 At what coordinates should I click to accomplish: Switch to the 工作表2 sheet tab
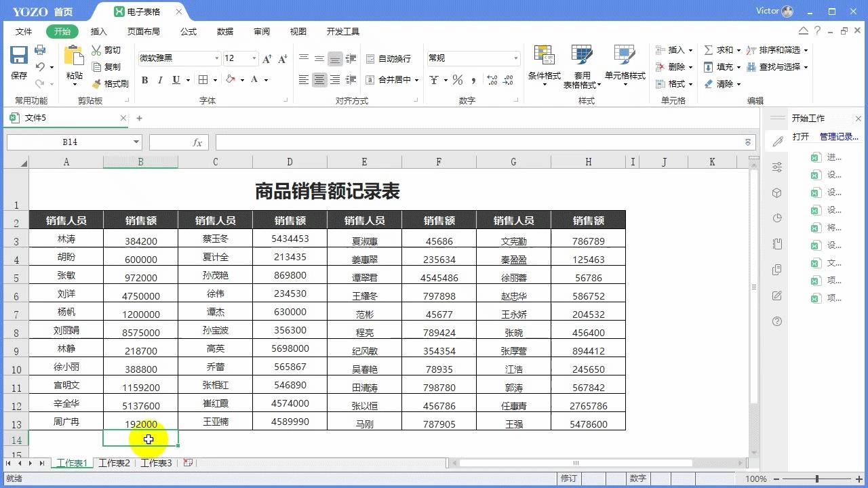[114, 464]
